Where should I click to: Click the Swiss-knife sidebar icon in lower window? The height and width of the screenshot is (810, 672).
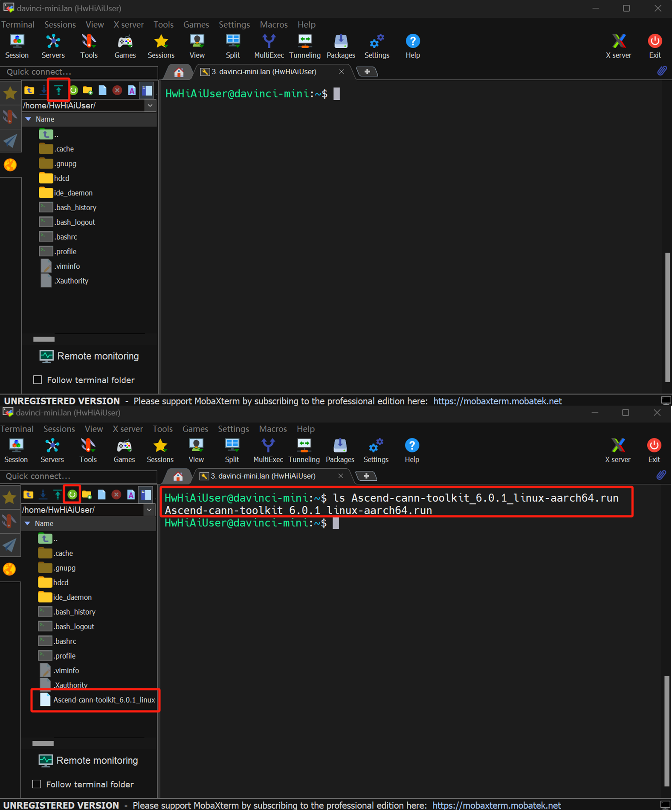(x=10, y=520)
